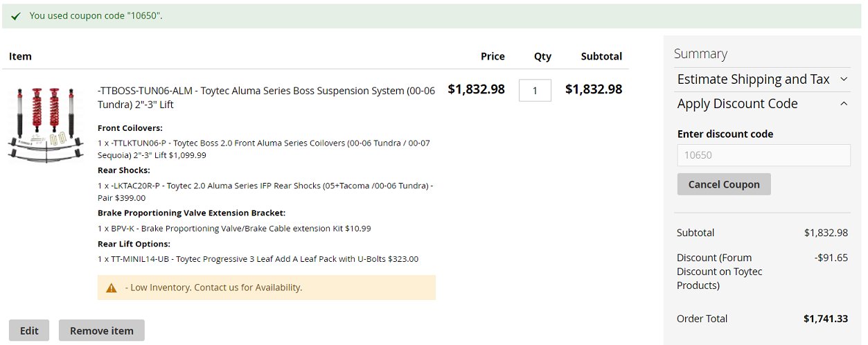Click the TTLKTUN06-P coilovers description line
The width and height of the screenshot is (868, 345).
click(264, 149)
